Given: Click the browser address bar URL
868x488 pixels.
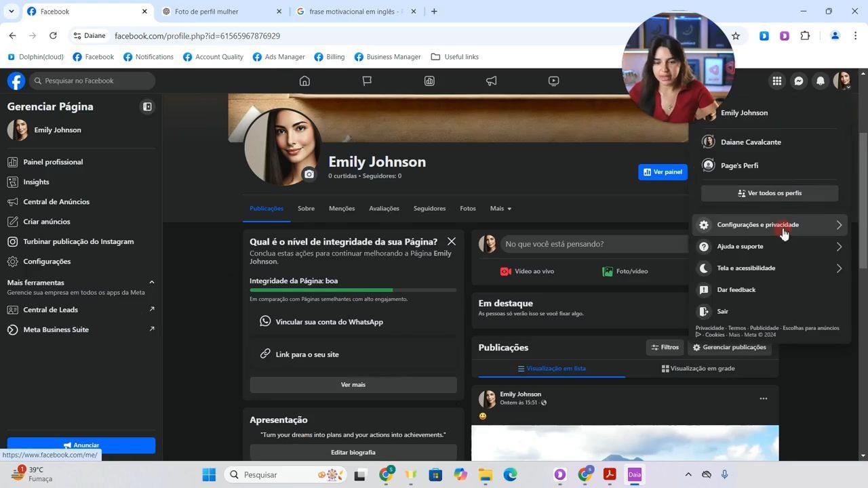Looking at the screenshot, I should (197, 36).
